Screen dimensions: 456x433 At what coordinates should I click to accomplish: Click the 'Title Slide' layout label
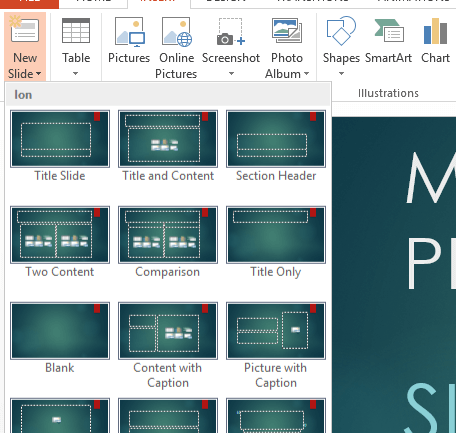60,176
